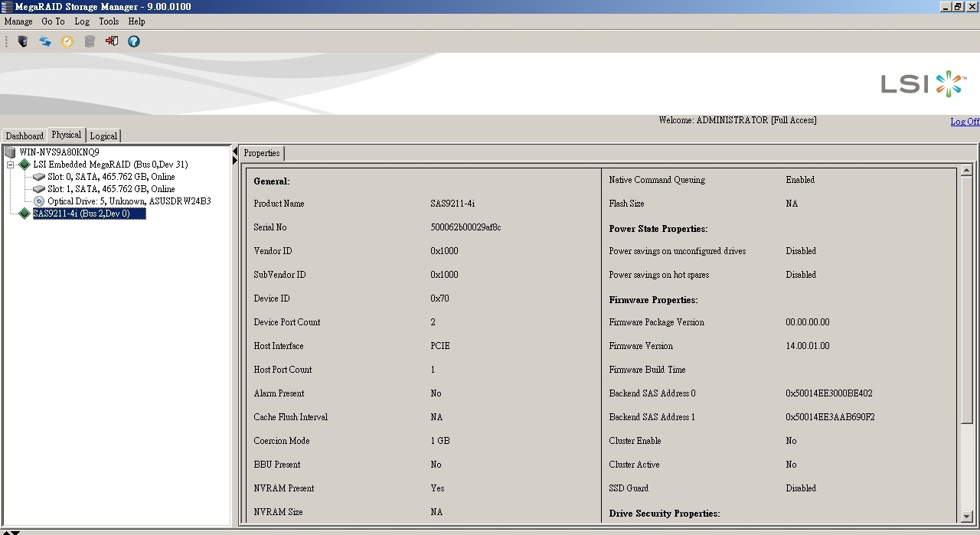Viewport: 980px width, 535px height.
Task: Click the properties scrollbar down arrow
Action: [x=966, y=517]
